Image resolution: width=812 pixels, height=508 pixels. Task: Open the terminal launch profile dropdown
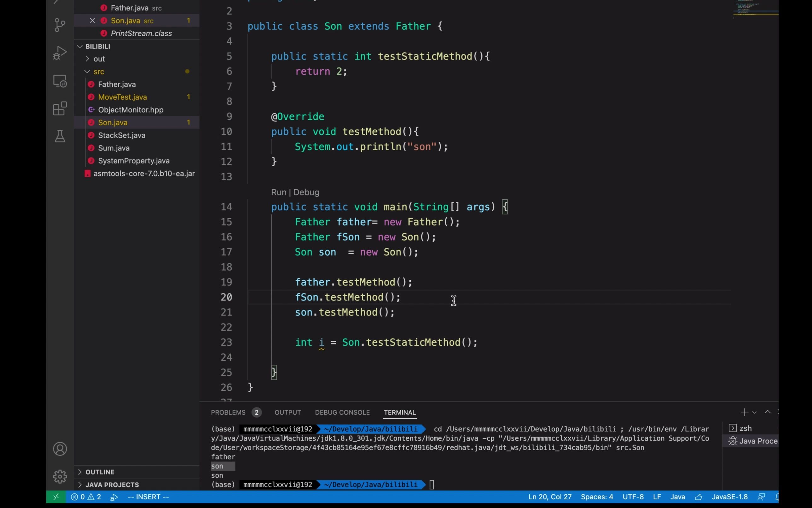click(x=754, y=412)
